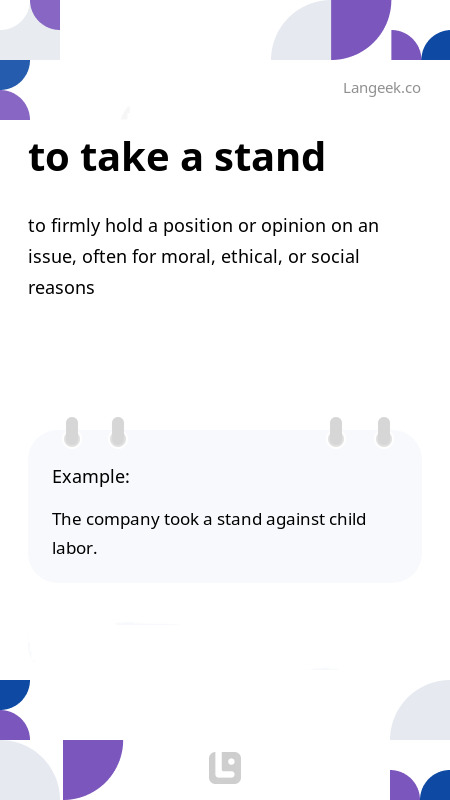Viewport: 450px width, 800px height.
Task: Click the word 'reasons' in the definition
Action: (x=61, y=288)
